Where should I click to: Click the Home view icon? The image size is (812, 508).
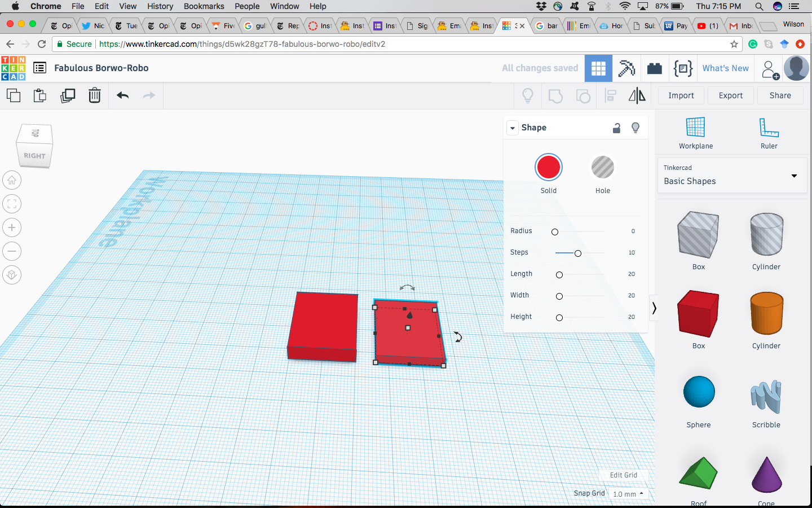point(12,181)
